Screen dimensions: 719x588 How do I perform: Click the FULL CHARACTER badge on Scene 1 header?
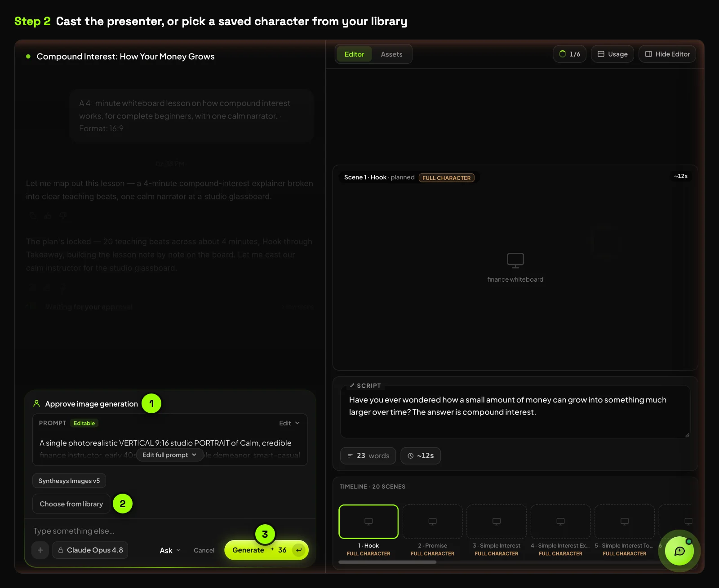pyautogui.click(x=447, y=178)
